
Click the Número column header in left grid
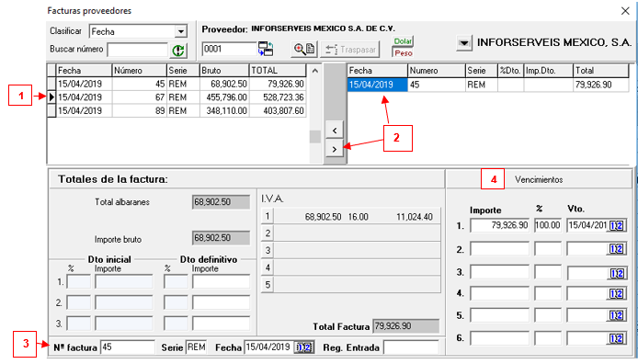tap(139, 71)
